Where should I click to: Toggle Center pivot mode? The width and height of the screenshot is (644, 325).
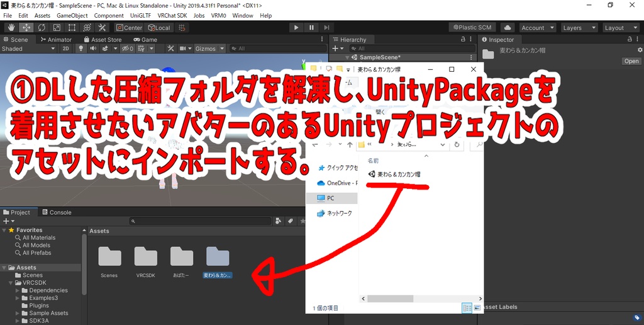click(x=129, y=28)
